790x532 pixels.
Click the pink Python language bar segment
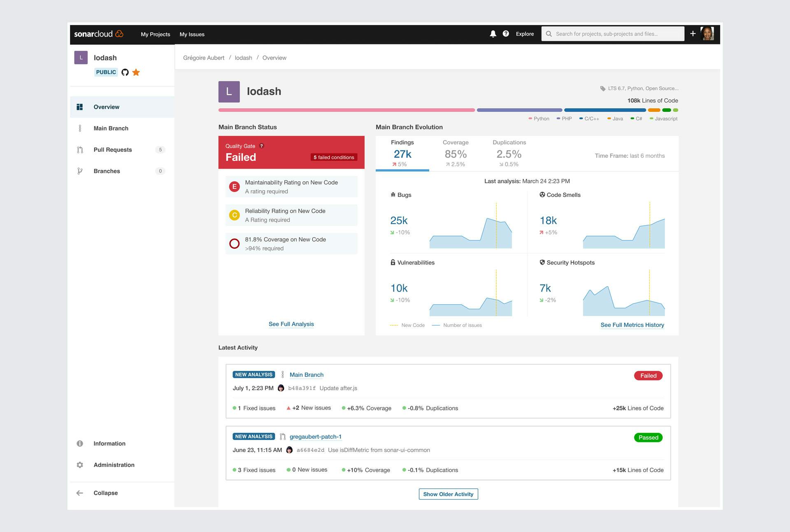[346, 110]
